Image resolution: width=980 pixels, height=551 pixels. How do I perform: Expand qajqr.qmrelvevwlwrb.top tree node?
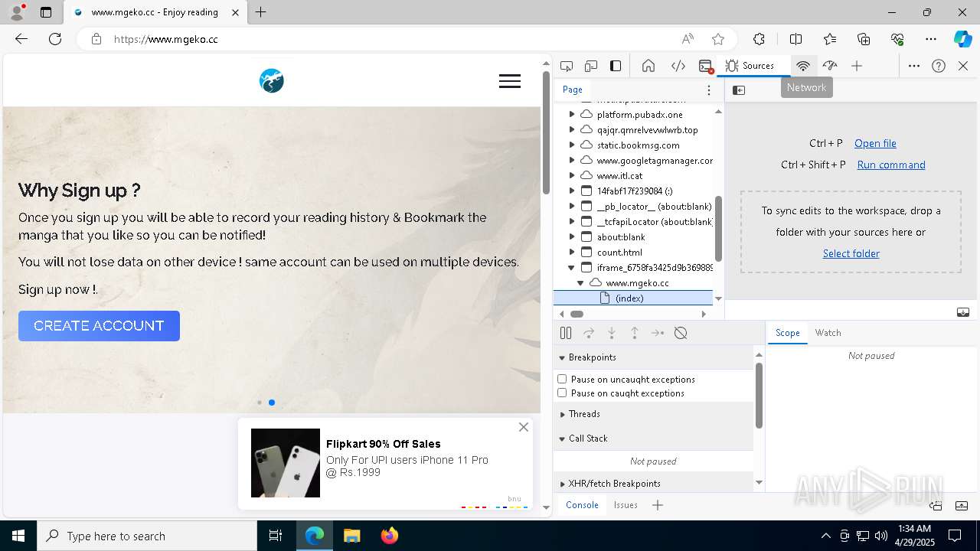pos(572,129)
